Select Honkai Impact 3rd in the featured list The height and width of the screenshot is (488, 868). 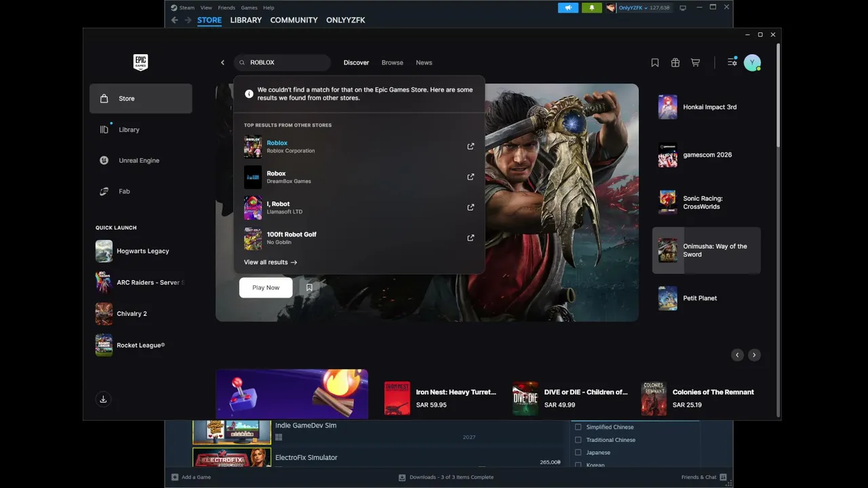pyautogui.click(x=707, y=107)
